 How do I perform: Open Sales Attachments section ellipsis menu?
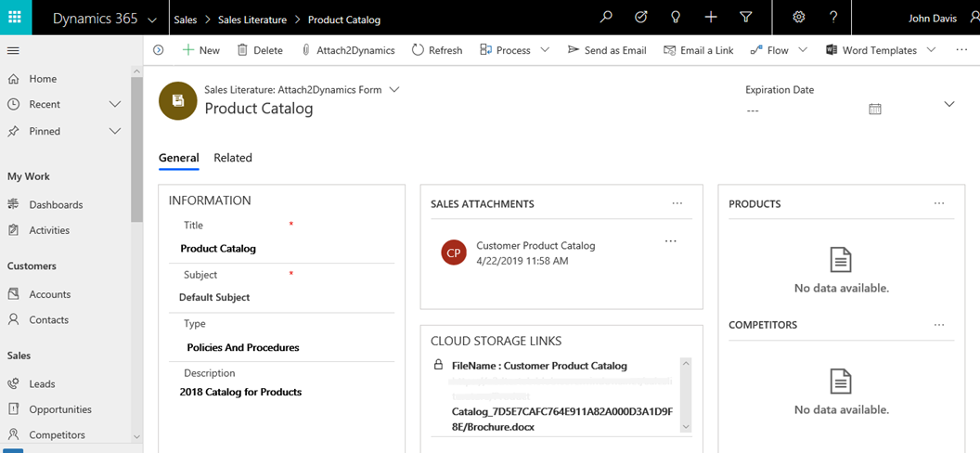pyautogui.click(x=677, y=203)
